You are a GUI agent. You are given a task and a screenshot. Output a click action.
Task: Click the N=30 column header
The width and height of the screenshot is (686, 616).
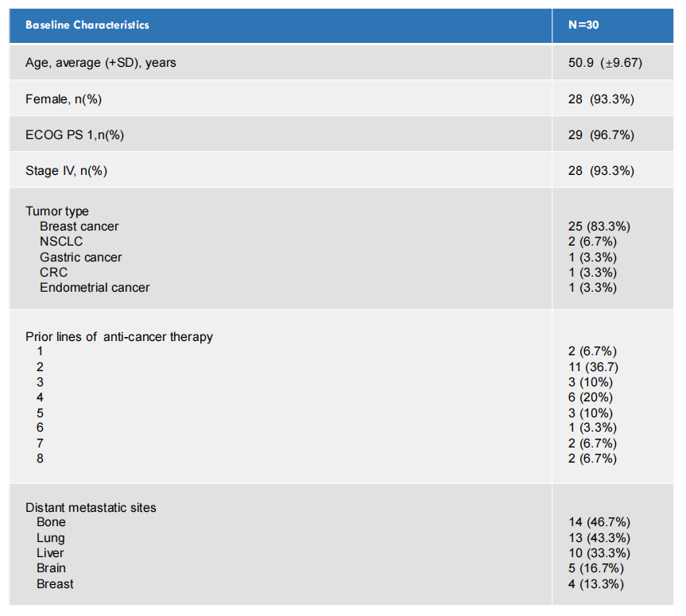[x=583, y=25]
